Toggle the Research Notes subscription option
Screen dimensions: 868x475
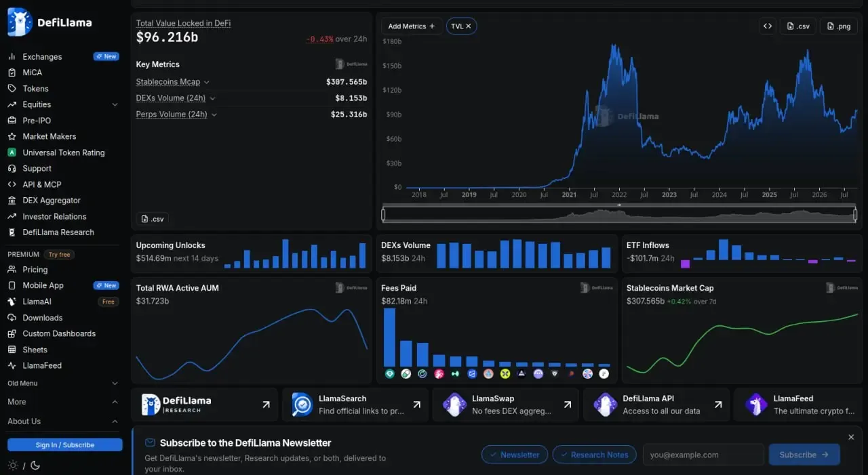coord(594,455)
